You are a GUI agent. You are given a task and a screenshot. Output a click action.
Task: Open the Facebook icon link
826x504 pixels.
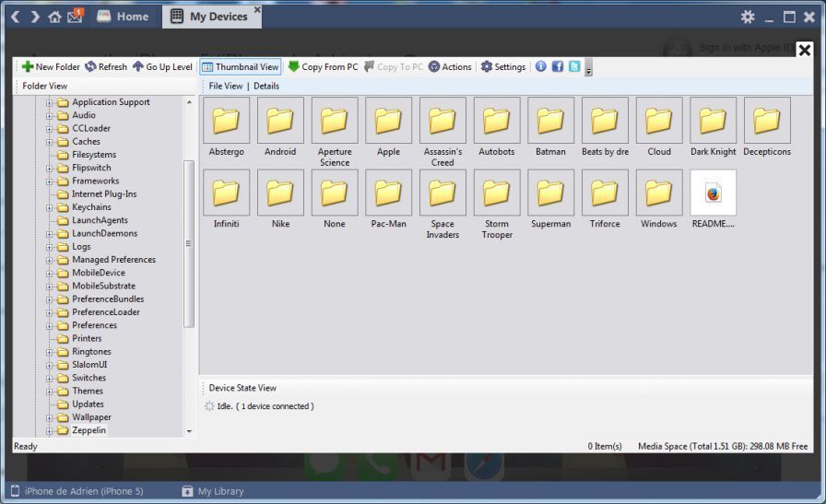(558, 66)
